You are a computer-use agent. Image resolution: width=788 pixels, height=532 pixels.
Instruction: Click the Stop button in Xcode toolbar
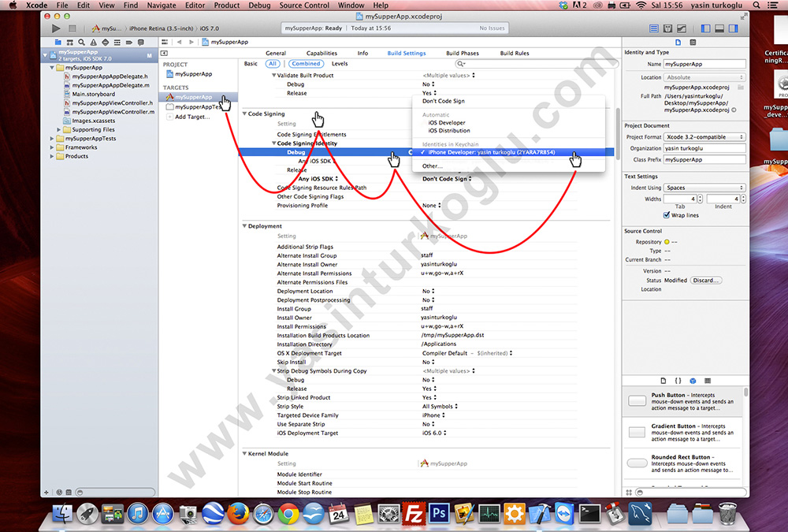tap(72, 28)
